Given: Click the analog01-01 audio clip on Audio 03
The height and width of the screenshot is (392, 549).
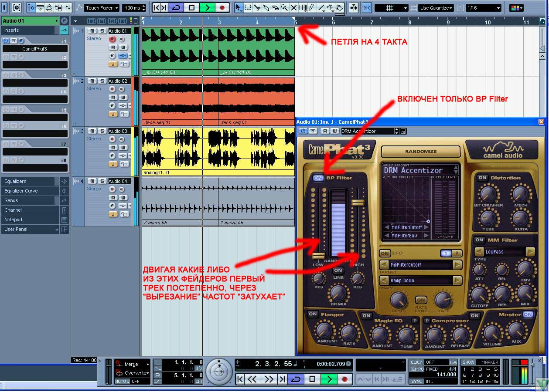Looking at the screenshot, I should 218,151.
